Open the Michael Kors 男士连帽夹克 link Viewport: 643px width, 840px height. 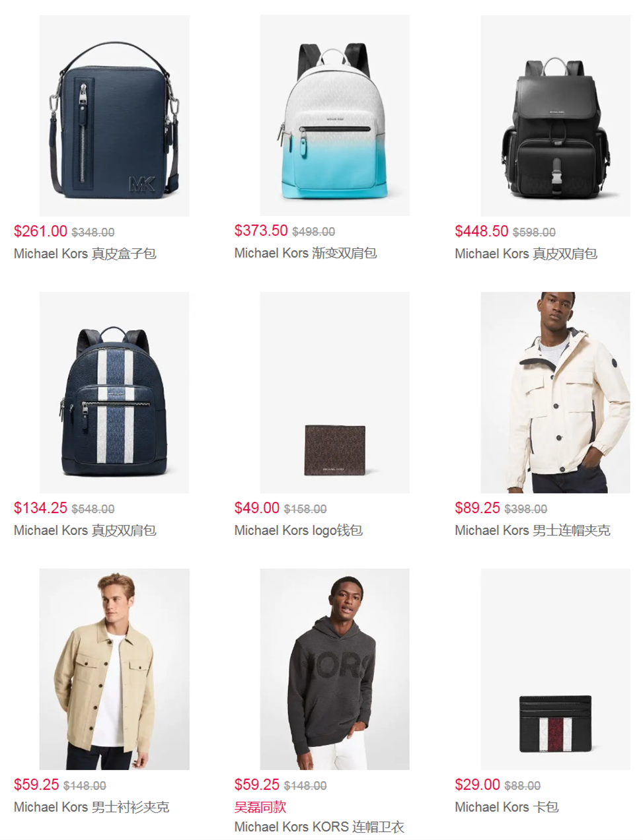pyautogui.click(x=533, y=530)
